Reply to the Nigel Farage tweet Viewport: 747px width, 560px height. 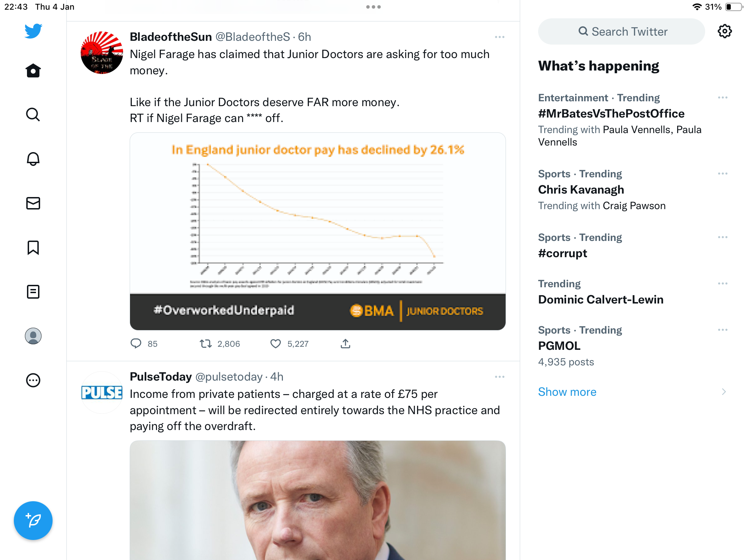point(136,344)
